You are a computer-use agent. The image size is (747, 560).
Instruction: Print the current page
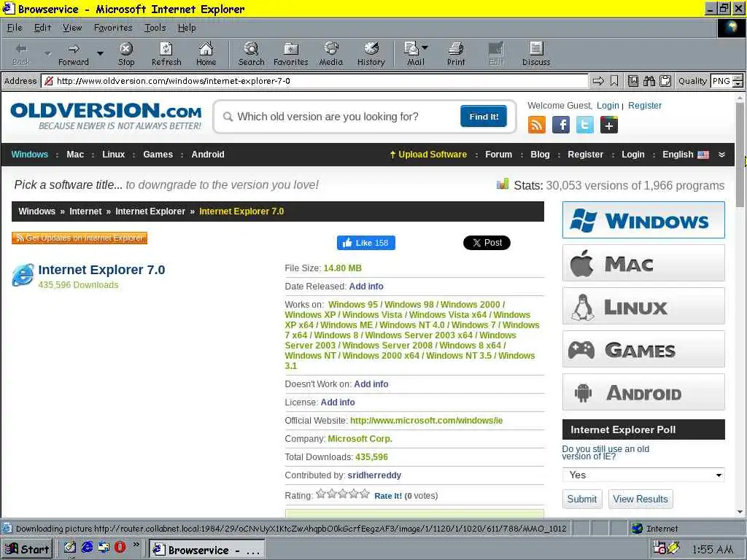[x=456, y=54]
